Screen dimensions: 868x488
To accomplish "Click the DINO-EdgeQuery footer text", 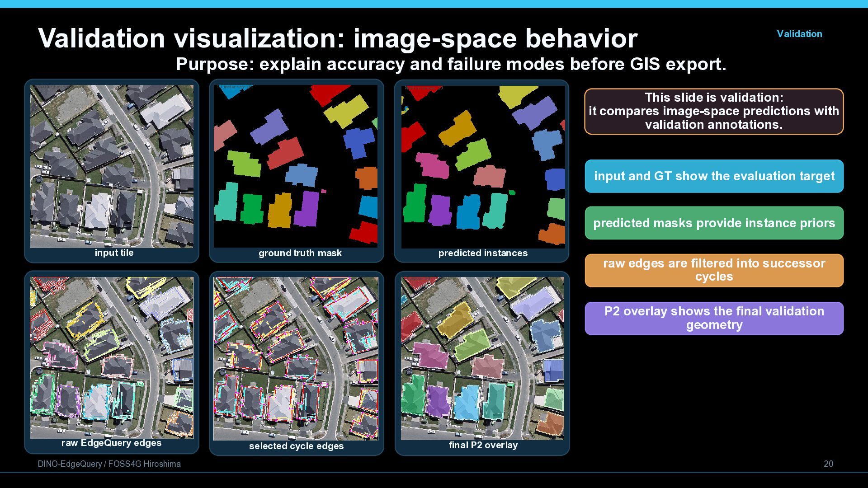I will point(109,464).
